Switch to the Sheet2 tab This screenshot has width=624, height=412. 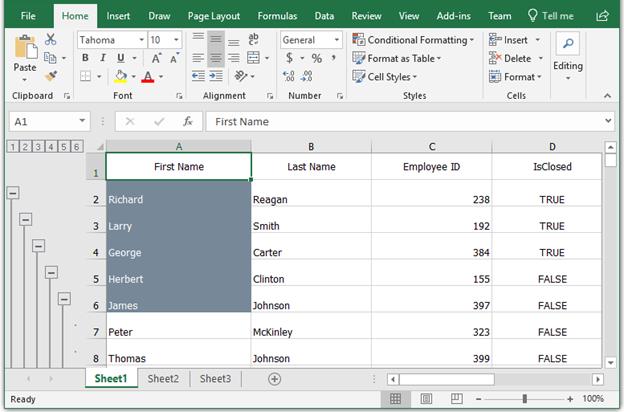(x=163, y=379)
